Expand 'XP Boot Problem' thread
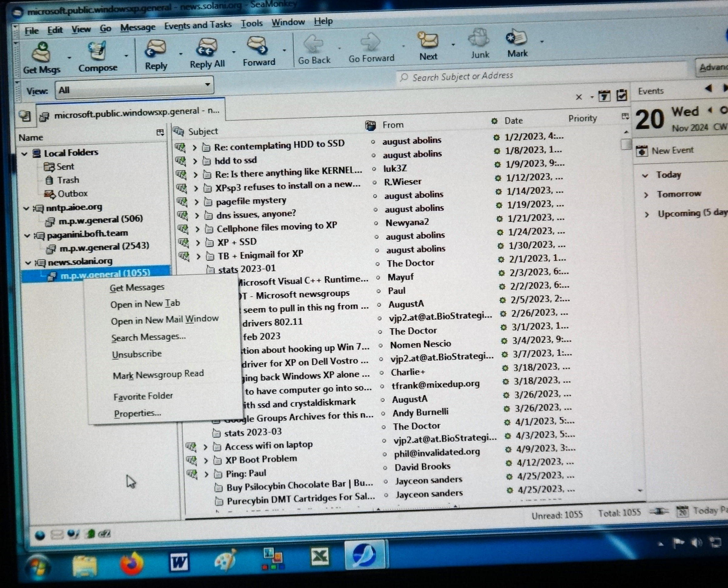 (206, 461)
